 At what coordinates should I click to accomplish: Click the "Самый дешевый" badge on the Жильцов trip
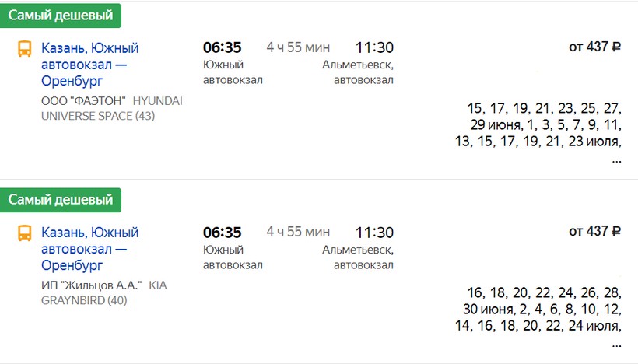[61, 199]
